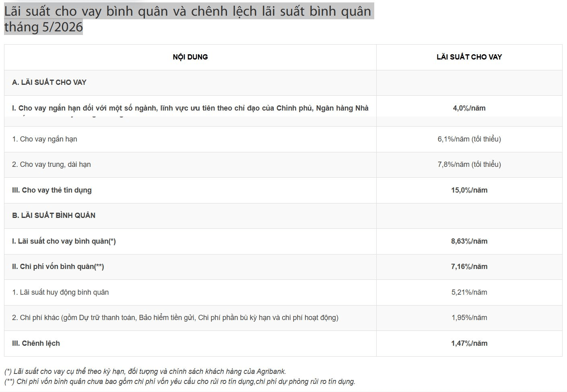Click the (*) footnote about Agribank lending rates
Image resolution: width=567 pixels, height=392 pixels.
(145, 371)
